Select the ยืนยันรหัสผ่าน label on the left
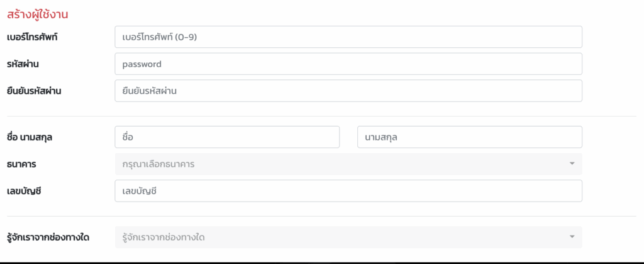This screenshot has height=264, width=644. pyautogui.click(x=38, y=91)
